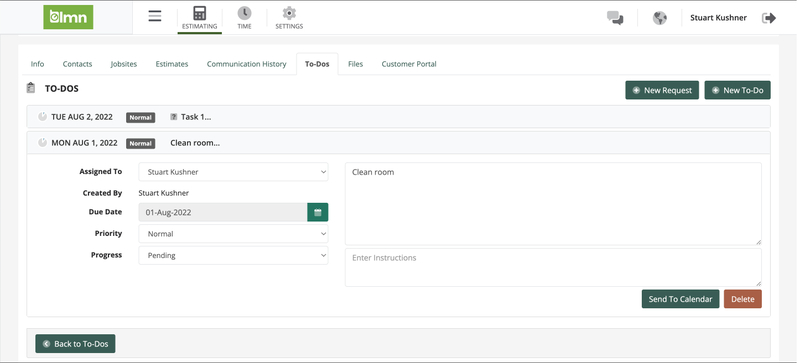Select the To-Dos tab
Screen dimensions: 800x363
click(x=317, y=64)
